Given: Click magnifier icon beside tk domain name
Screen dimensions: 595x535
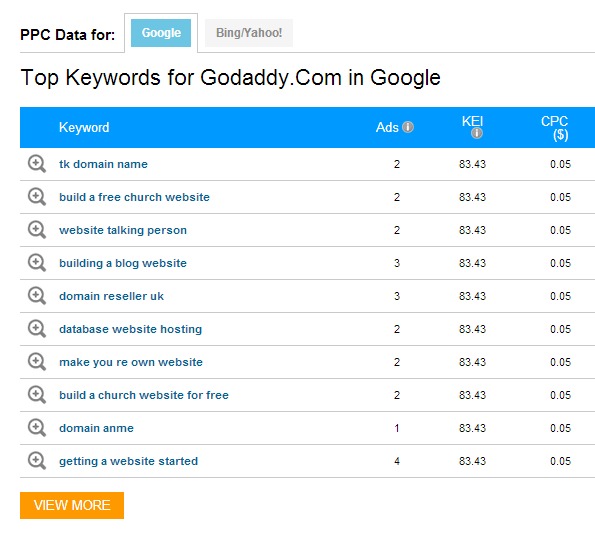Looking at the screenshot, I should [37, 164].
